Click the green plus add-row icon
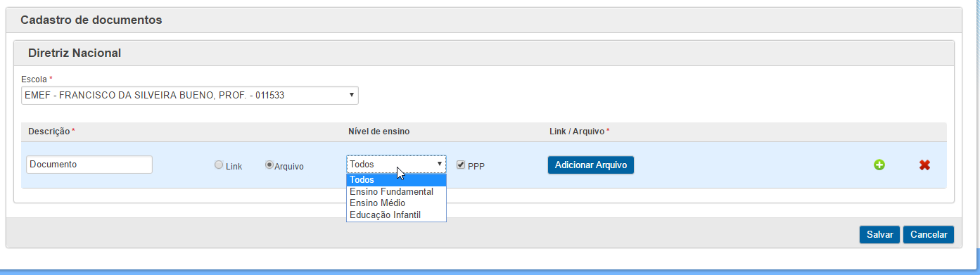This screenshot has height=275, width=980. click(879, 165)
